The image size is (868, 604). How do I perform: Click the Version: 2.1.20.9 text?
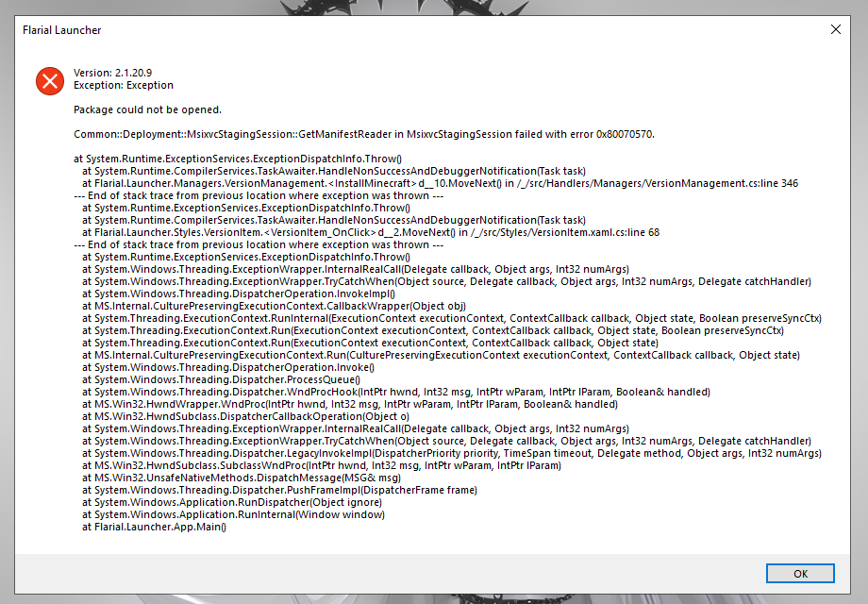click(x=113, y=73)
